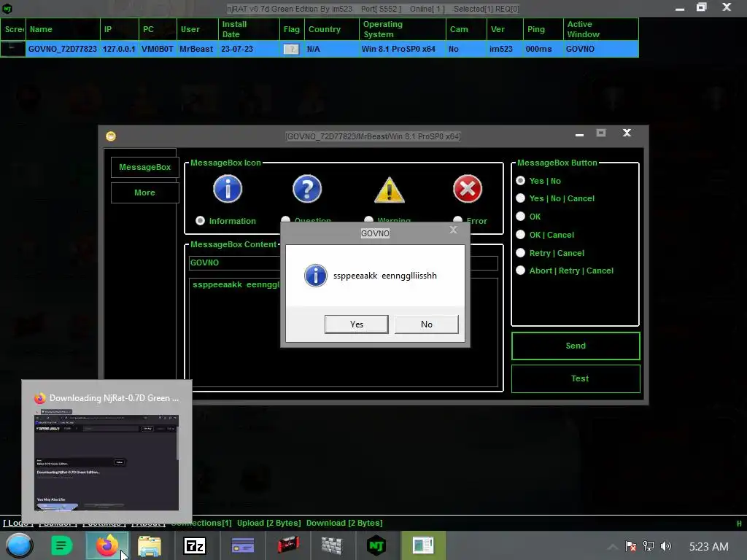Click the red and black taskbar icon

(288, 545)
